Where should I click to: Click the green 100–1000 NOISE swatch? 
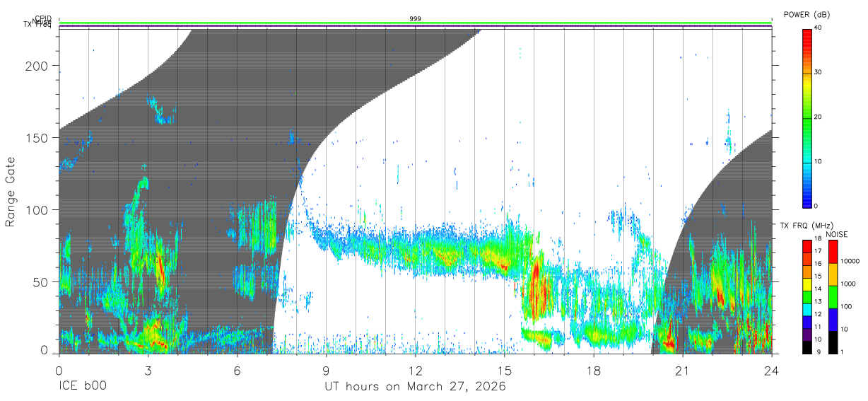click(x=833, y=297)
